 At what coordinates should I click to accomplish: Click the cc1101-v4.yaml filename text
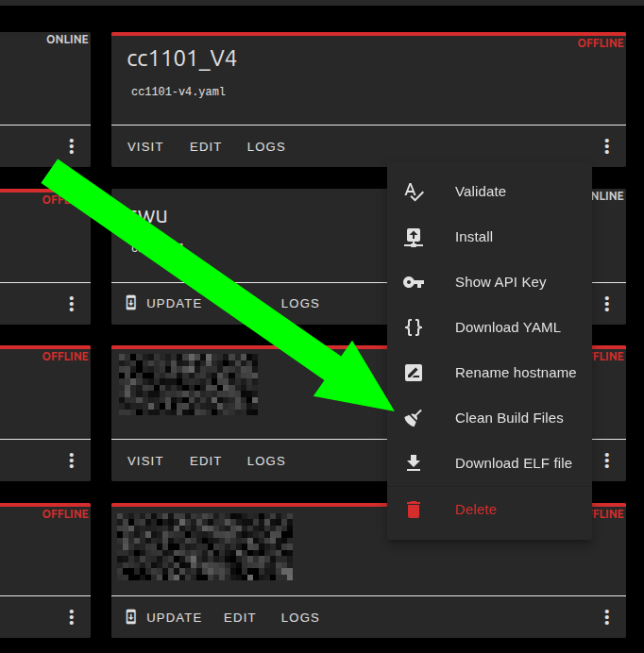pos(178,92)
